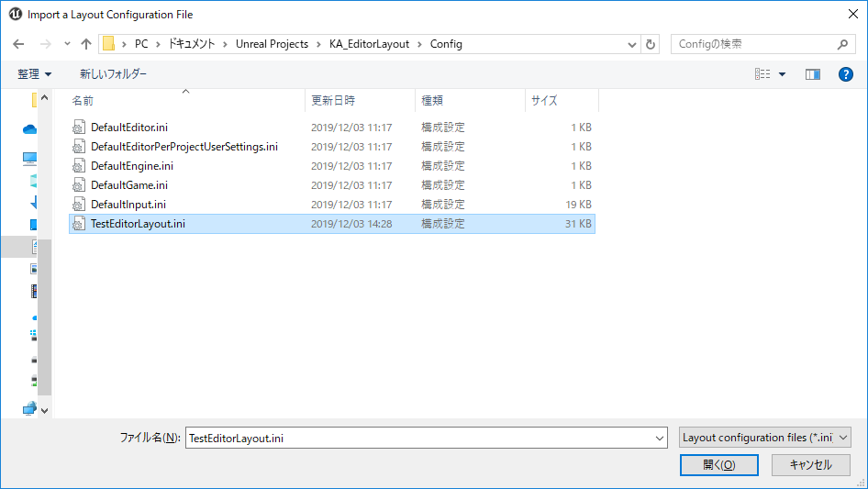868x489 pixels.
Task: Open the address bar history dropdown
Action: point(631,44)
